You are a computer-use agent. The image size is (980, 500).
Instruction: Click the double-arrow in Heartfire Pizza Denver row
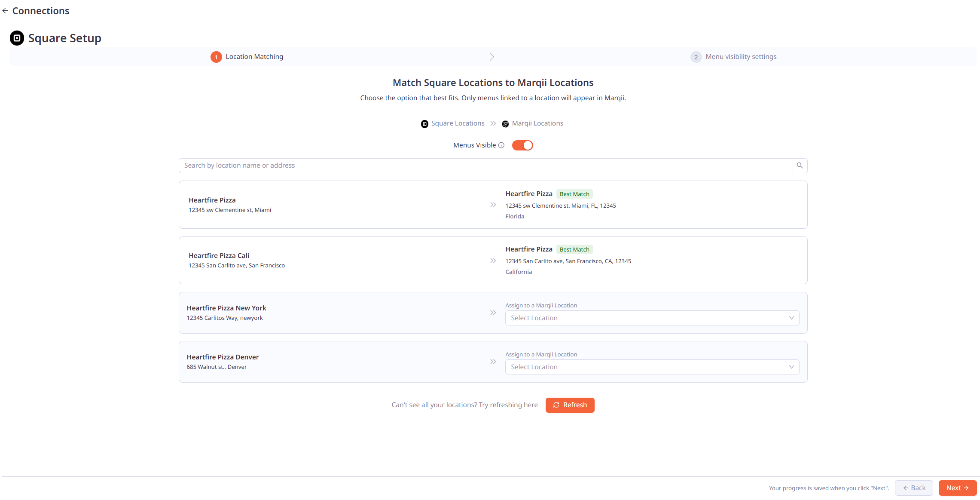click(x=493, y=362)
